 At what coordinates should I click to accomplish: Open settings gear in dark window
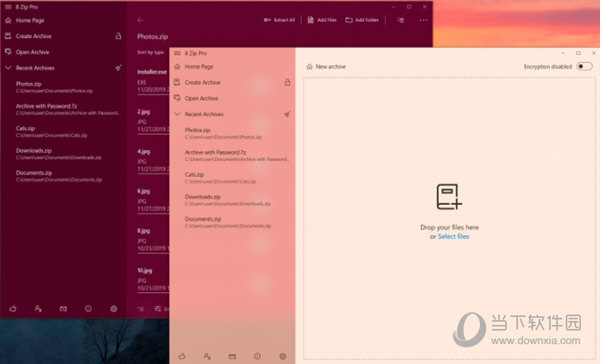(x=114, y=309)
